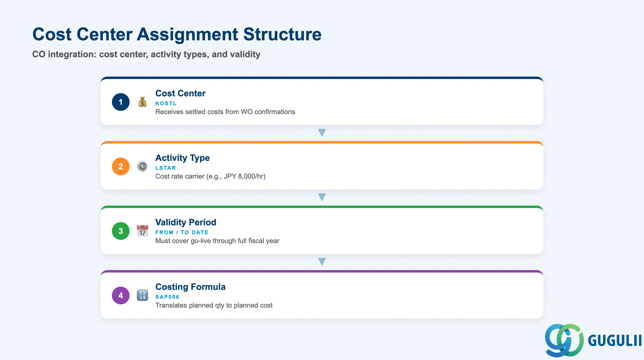Select the purple number 4 circle
The width and height of the screenshot is (644, 360).
coord(121,295)
